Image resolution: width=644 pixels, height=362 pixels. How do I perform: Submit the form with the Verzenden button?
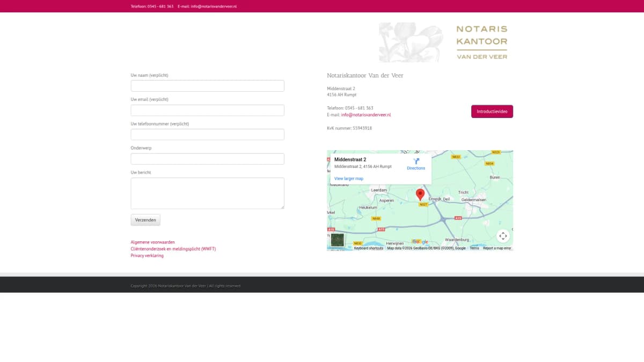coord(145,220)
